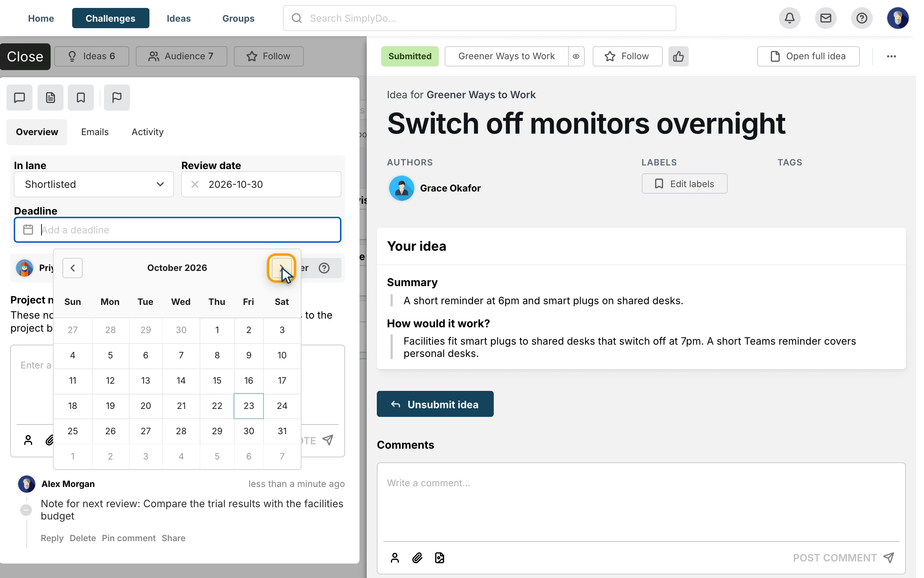
Task: Click the flag panel icon
Action: pos(117,98)
